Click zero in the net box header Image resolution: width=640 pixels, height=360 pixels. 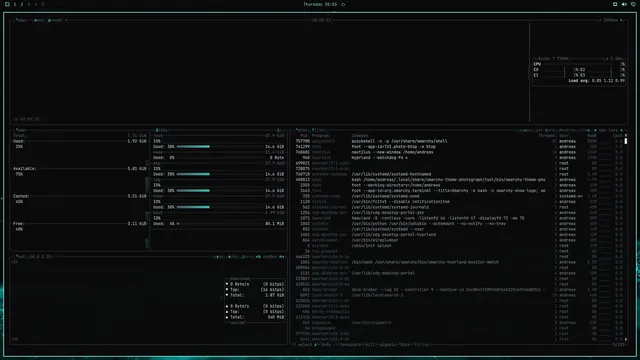(246, 257)
